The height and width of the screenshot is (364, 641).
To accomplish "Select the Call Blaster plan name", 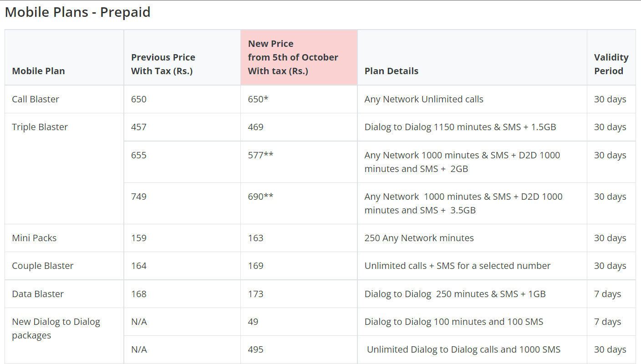I will 36,99.
